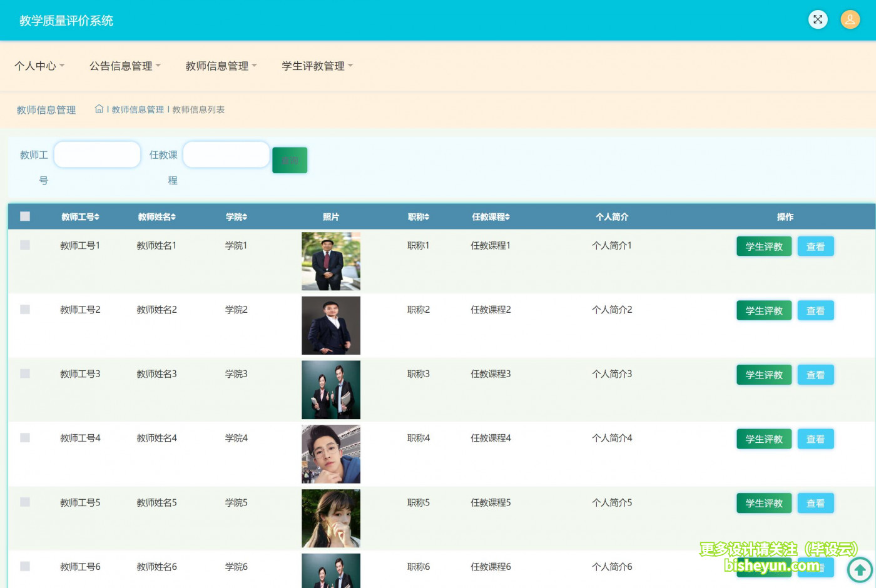Screen dimensions: 876x588
Task: Click the 学生评教 button for 教师姓名2
Action: click(x=764, y=310)
